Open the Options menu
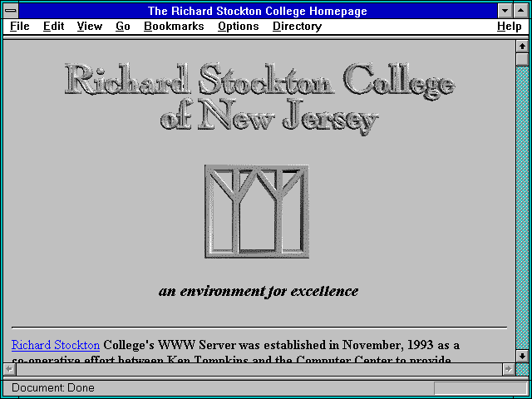This screenshot has height=399, width=532. [x=239, y=27]
